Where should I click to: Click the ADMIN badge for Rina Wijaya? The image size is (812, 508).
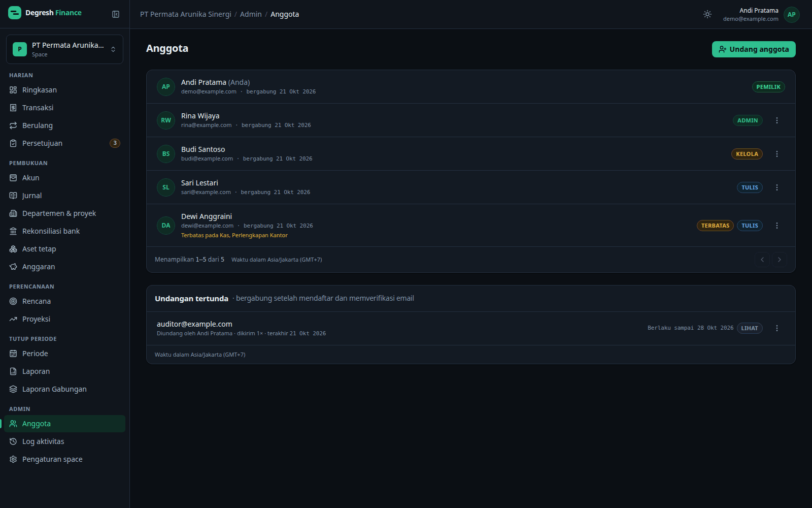point(748,120)
